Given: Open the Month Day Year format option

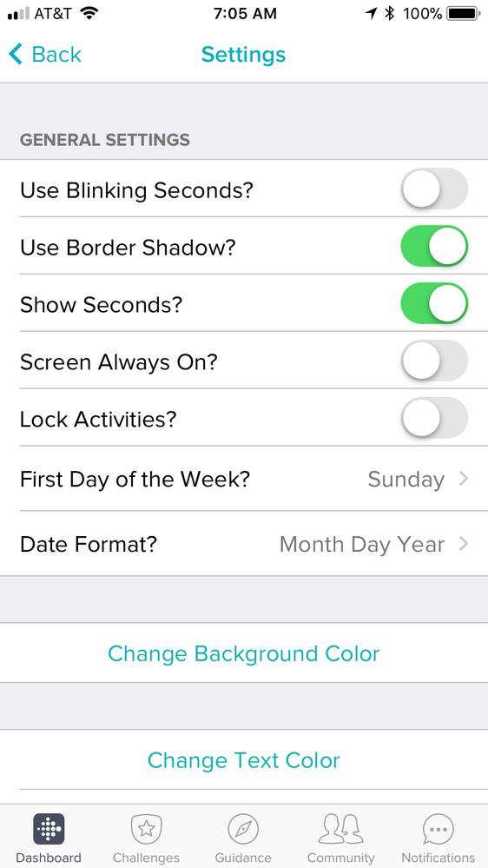Looking at the screenshot, I should 362,545.
